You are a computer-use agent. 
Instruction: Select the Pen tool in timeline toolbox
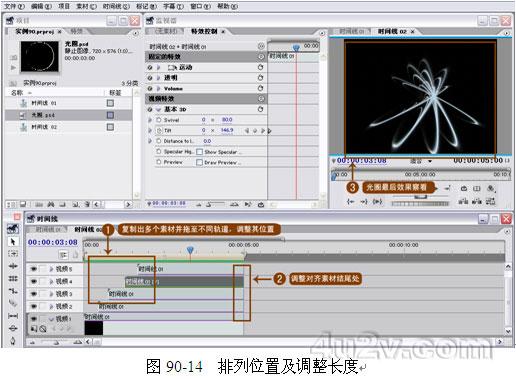point(13,341)
